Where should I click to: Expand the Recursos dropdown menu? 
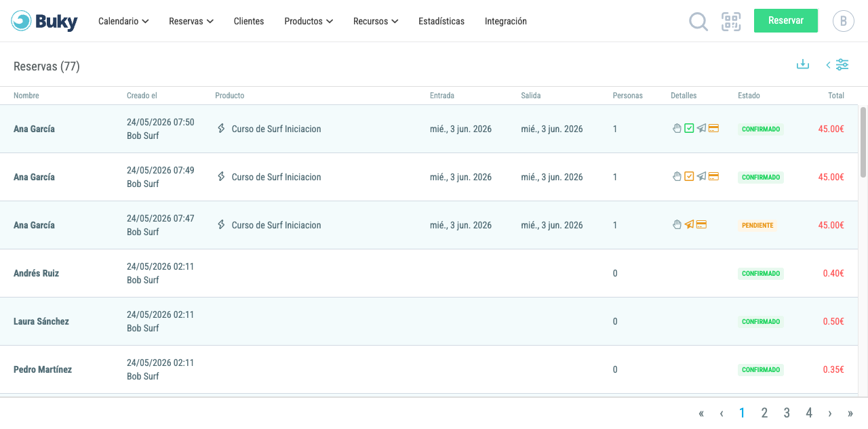(x=376, y=21)
